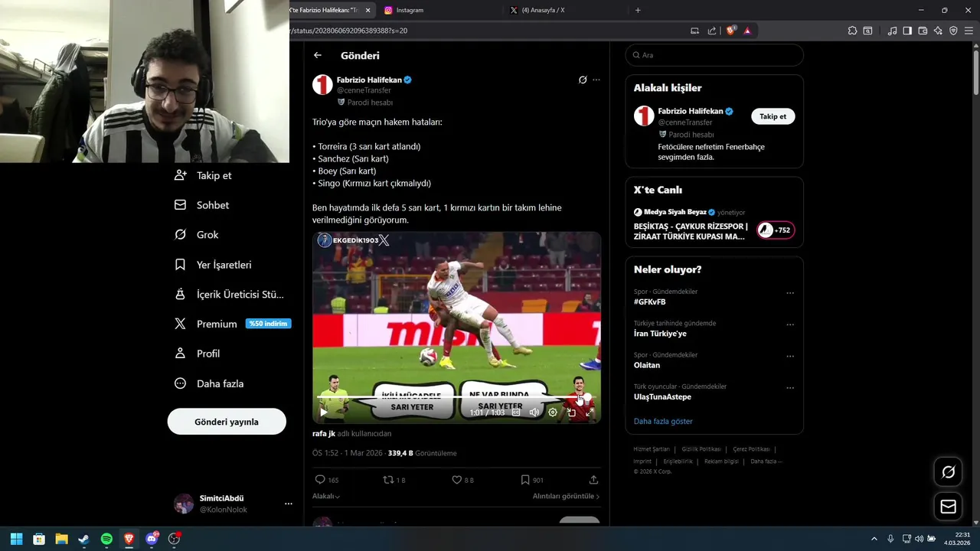Click the Gönderi yayınla button
980x551 pixels.
(x=227, y=422)
